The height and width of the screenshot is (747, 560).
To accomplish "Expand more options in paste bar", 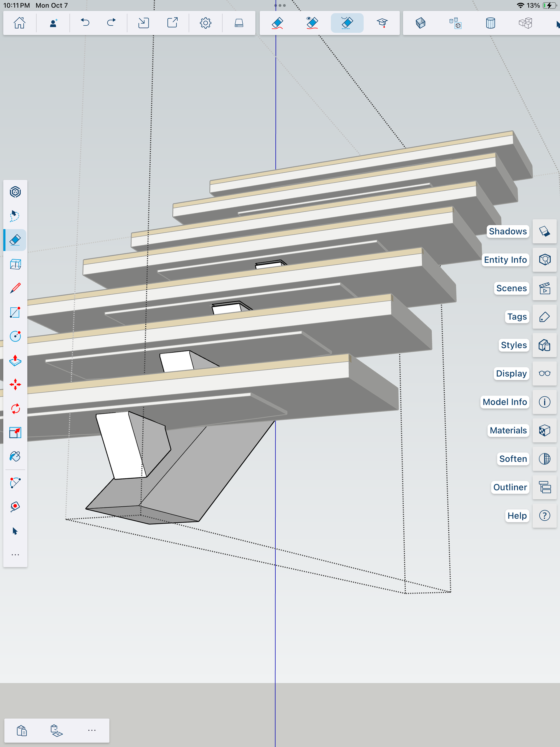I will point(92,730).
